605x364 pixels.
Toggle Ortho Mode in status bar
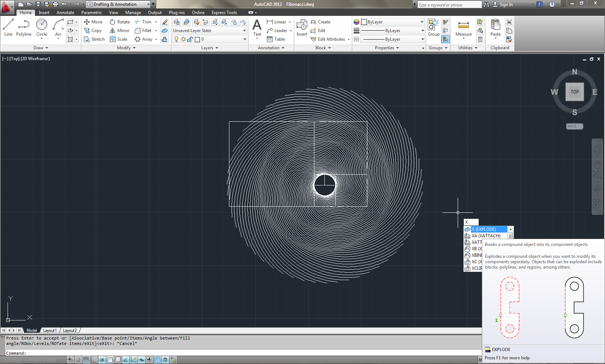pyautogui.click(x=94, y=360)
